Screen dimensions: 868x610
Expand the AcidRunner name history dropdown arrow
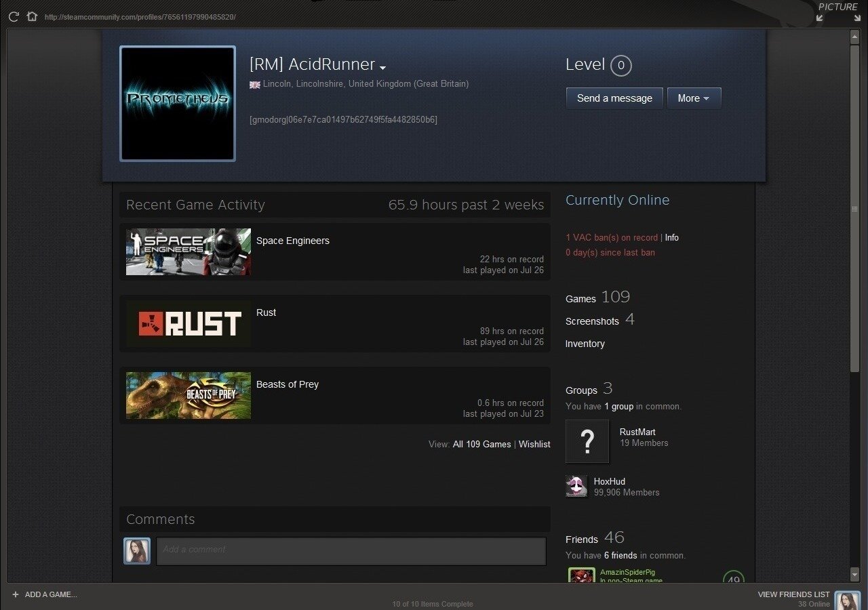click(x=383, y=68)
